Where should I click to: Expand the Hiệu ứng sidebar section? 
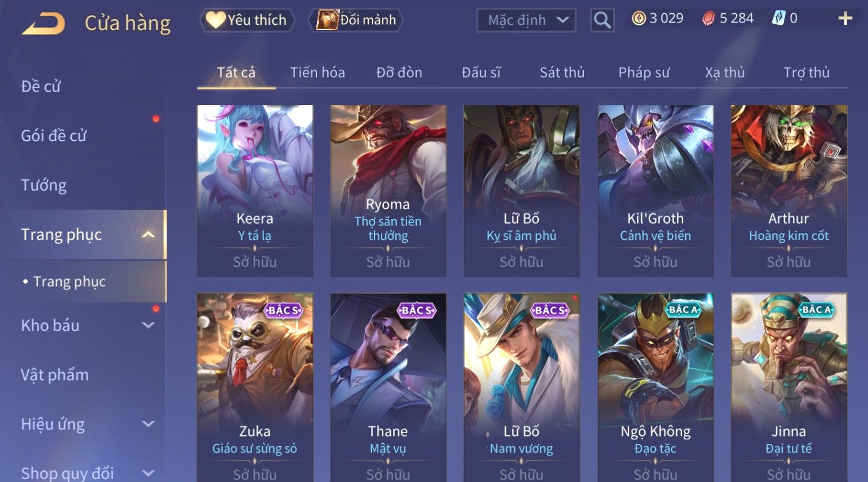click(148, 424)
